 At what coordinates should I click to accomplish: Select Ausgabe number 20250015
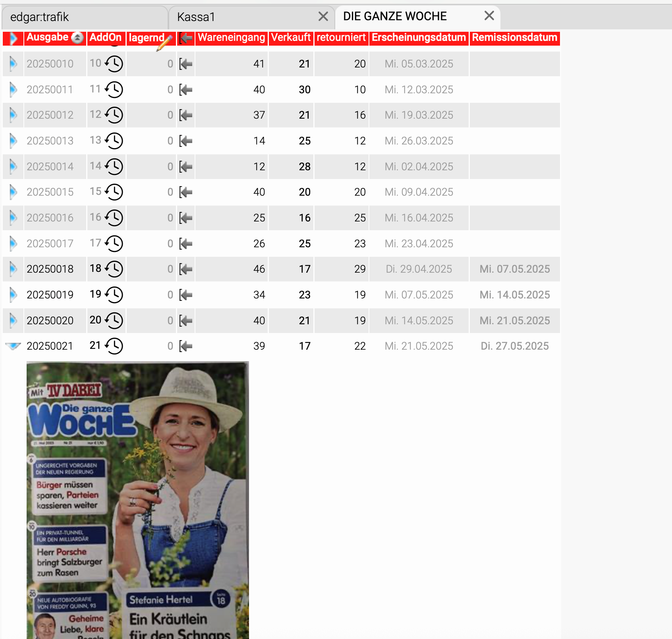click(x=50, y=192)
